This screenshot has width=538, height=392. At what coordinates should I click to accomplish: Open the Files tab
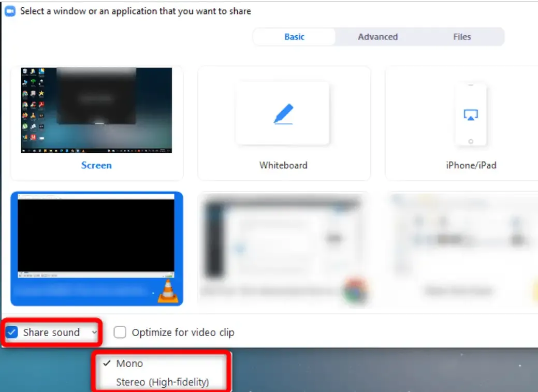tap(462, 37)
